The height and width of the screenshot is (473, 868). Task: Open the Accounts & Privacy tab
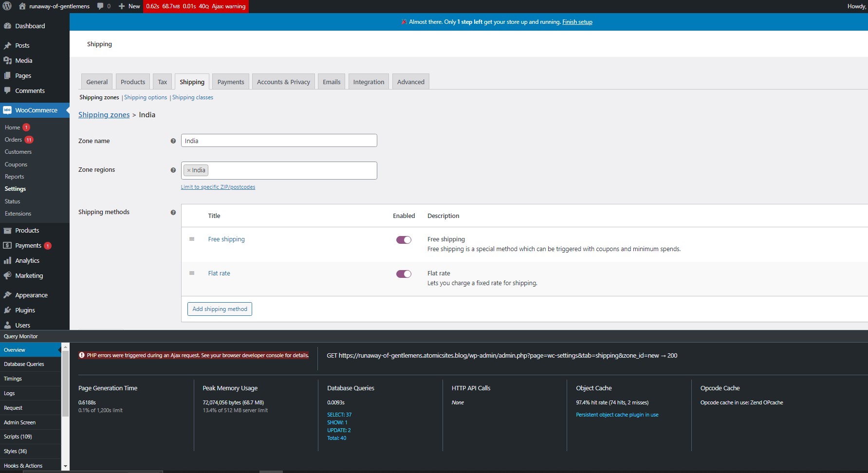(283, 82)
